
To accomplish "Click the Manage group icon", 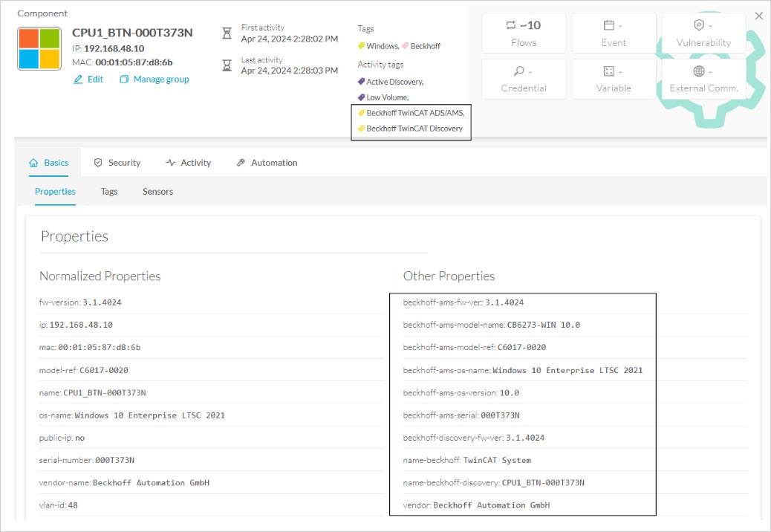I will (124, 80).
